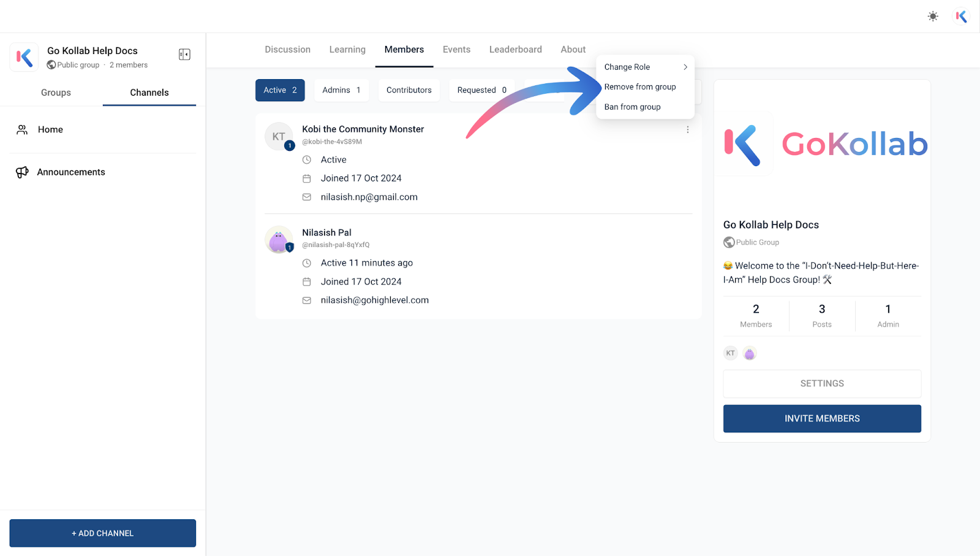Click the KT mini avatar in group card

[730, 353]
